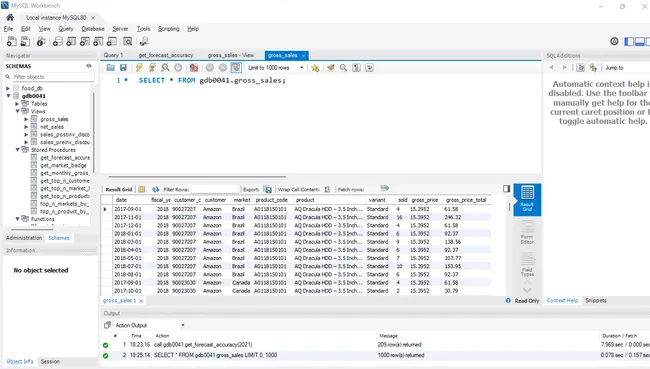The image size is (650, 369).
Task: Click the create new stored procedure icon
Action: 98,41
